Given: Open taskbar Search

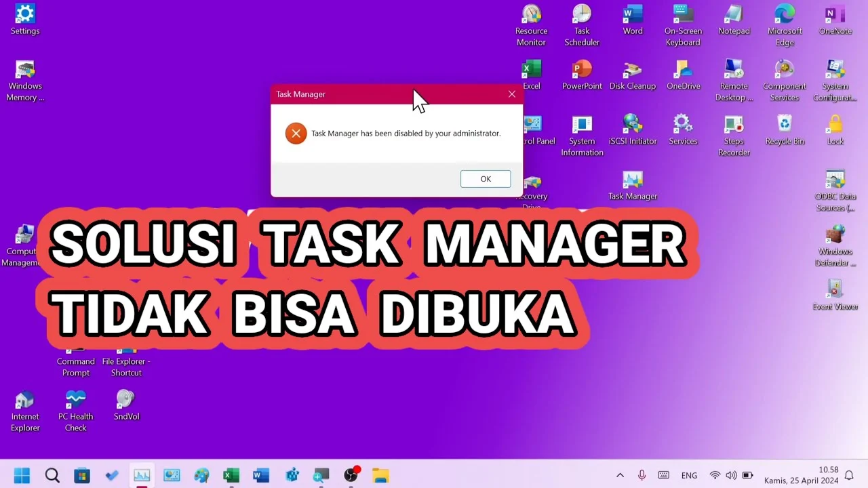Looking at the screenshot, I should pos(52,475).
